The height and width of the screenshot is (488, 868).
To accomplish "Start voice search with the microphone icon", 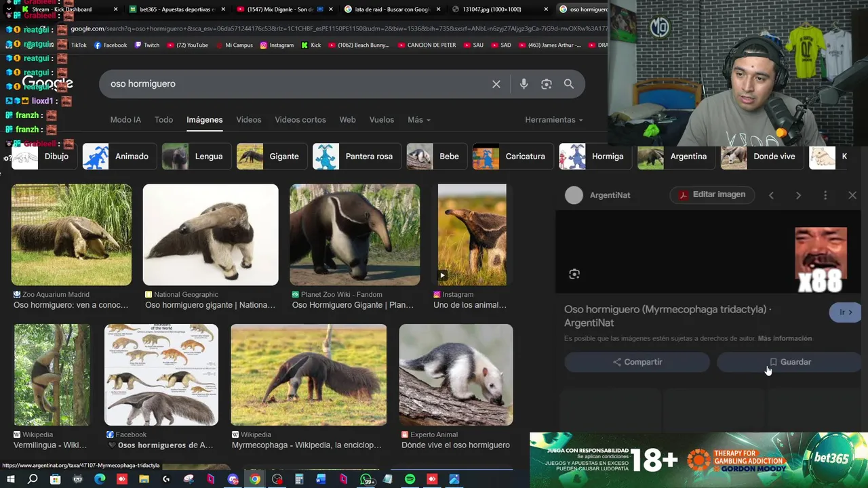I will pos(524,84).
